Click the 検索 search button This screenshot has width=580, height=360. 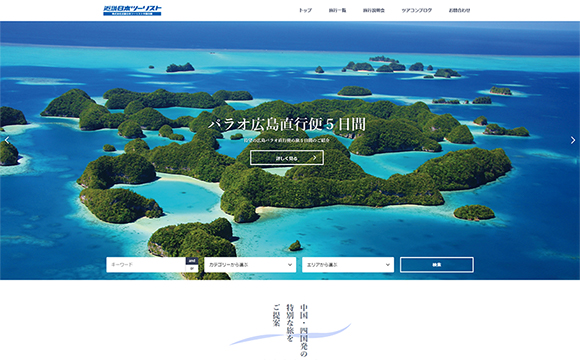pos(436,265)
